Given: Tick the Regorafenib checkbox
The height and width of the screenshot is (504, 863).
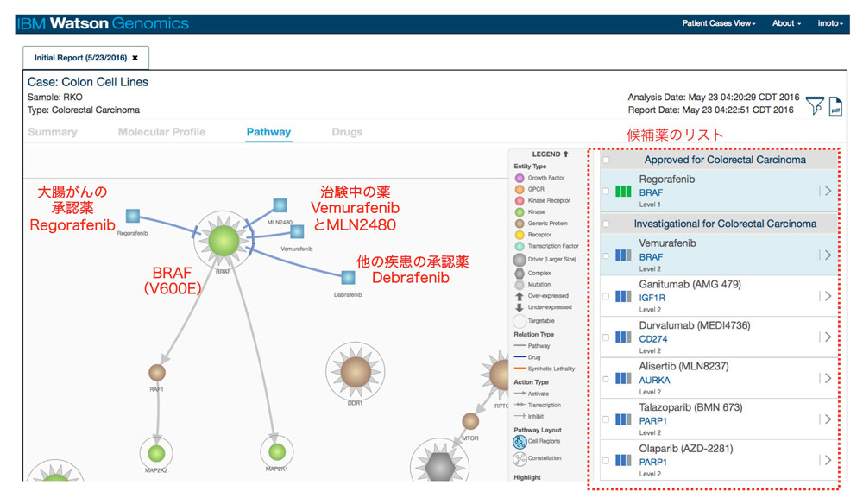Looking at the screenshot, I should pos(606,192).
